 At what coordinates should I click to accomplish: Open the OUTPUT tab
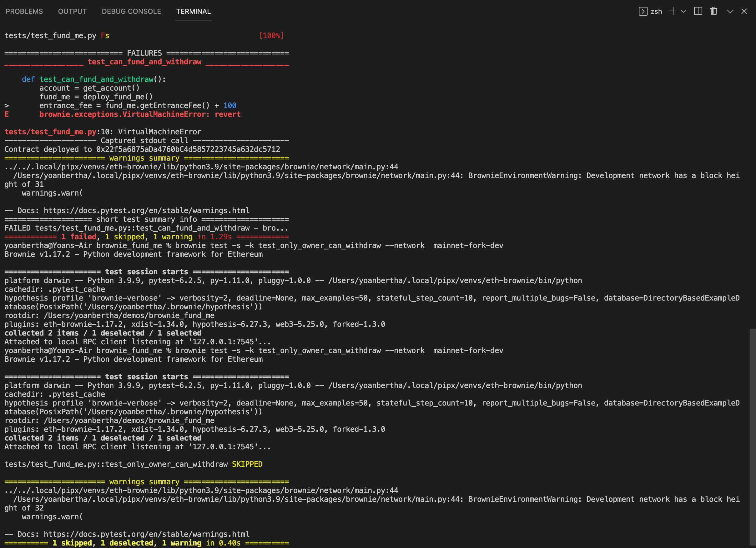[72, 11]
